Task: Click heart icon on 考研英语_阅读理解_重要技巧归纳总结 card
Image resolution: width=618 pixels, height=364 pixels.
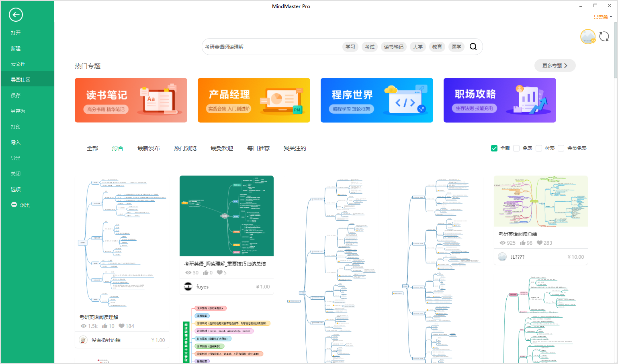Action: [219, 272]
